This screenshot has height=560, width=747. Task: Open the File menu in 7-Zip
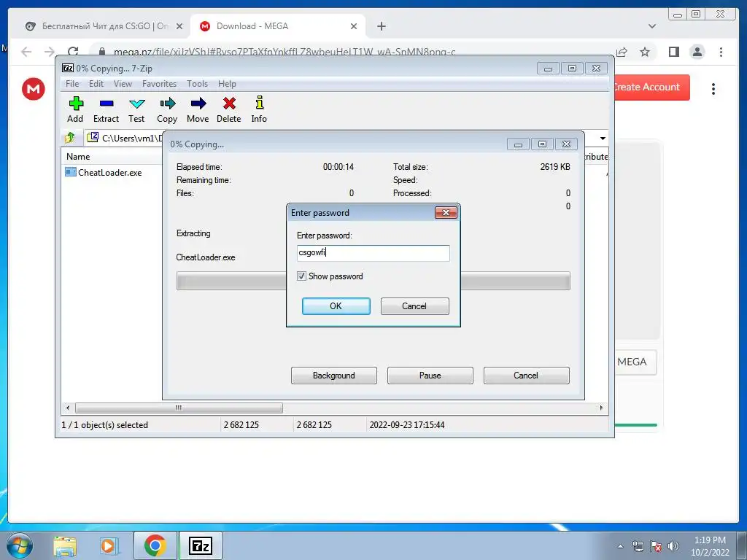tap(72, 84)
